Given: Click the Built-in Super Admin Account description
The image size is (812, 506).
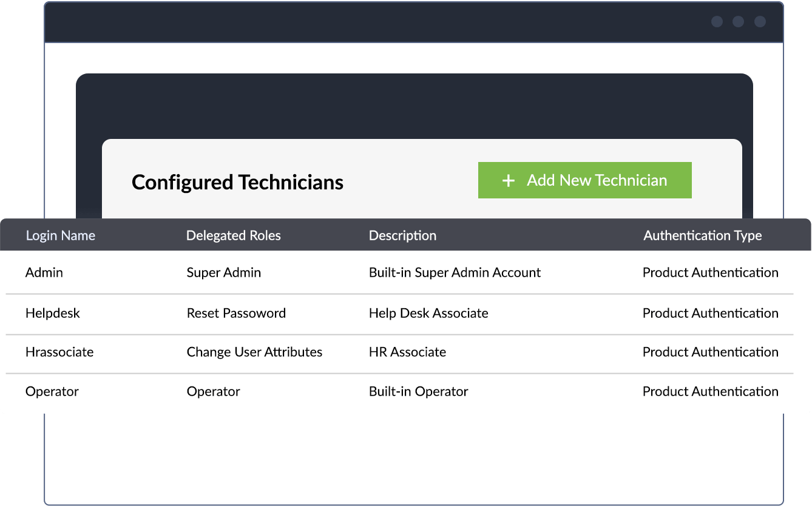Looking at the screenshot, I should tap(455, 272).
